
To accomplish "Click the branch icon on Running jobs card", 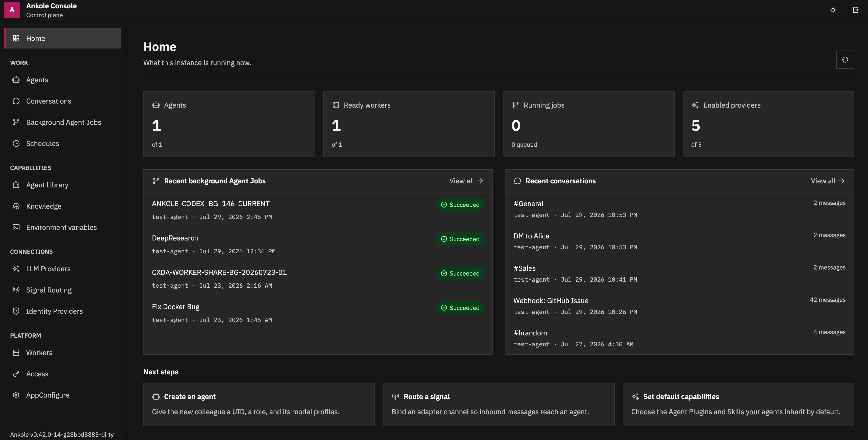I will (515, 105).
